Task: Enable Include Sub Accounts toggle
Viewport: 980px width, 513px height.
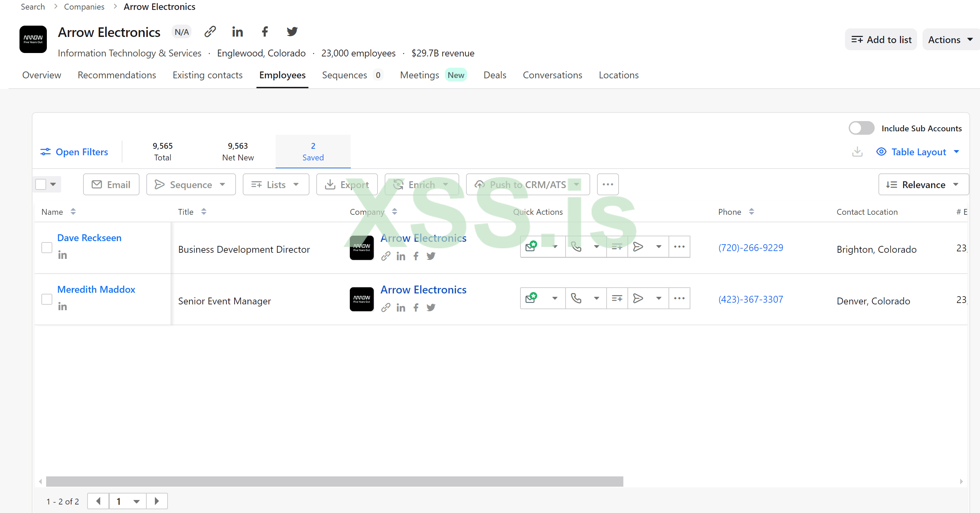Action: [x=861, y=128]
